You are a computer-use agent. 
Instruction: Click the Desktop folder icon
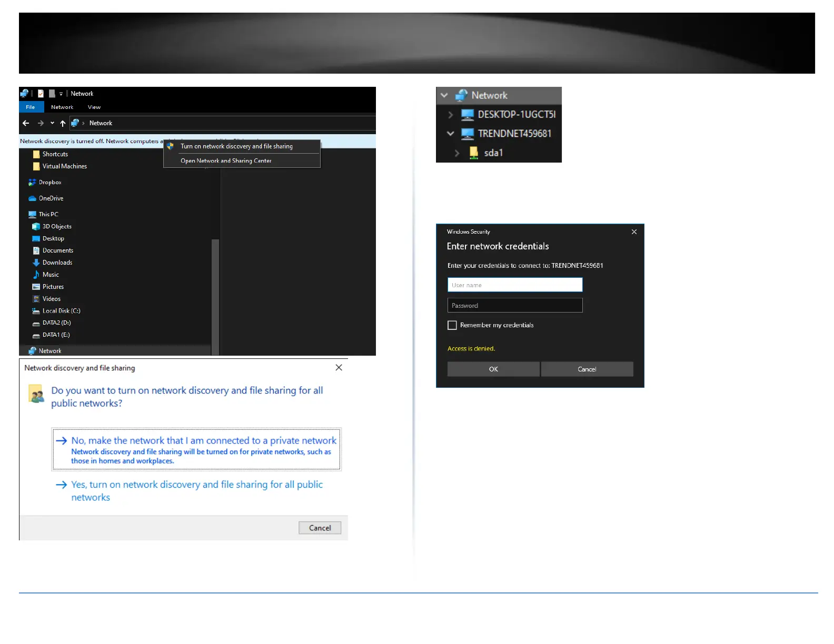[x=36, y=238]
